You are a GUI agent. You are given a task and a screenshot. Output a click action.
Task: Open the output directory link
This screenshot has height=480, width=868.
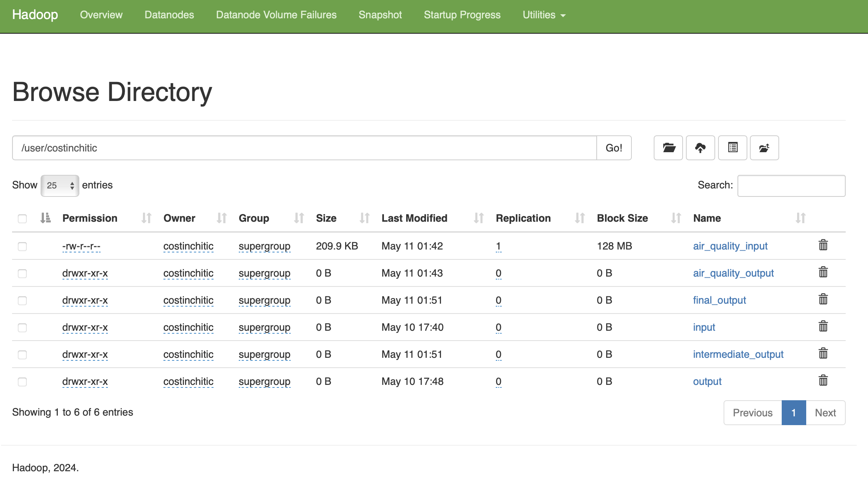coord(707,381)
